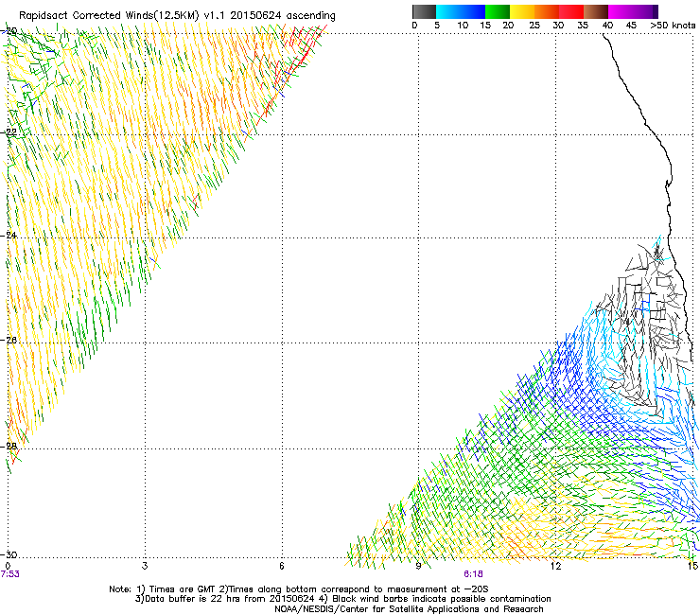Click the '40' label under the color bar
The height and width of the screenshot is (615, 700).
point(607,26)
